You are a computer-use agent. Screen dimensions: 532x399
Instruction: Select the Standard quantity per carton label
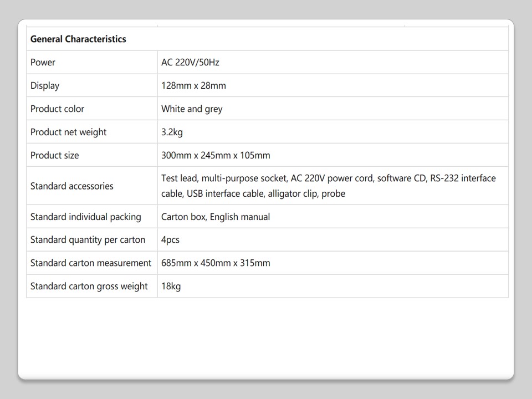click(x=88, y=240)
